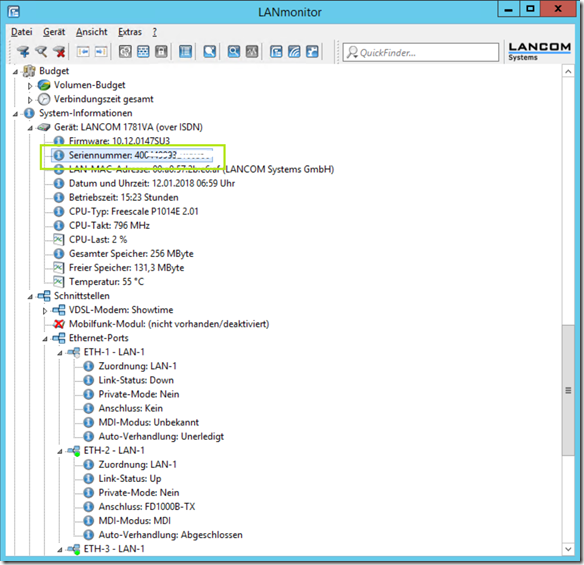Open the Datei menu
The height and width of the screenshot is (565, 584).
pos(22,32)
